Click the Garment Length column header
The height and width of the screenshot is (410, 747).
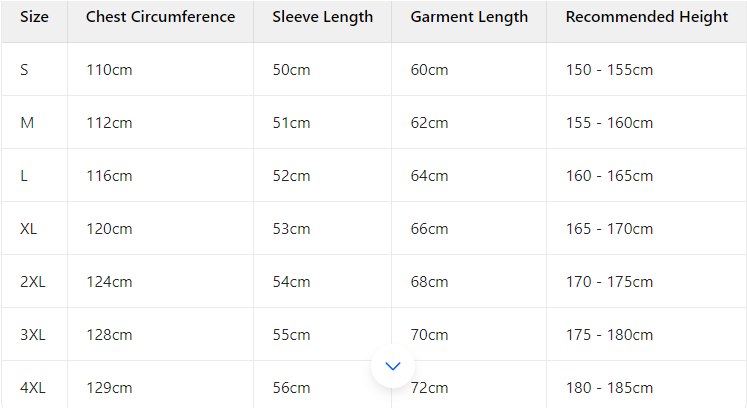(x=469, y=17)
